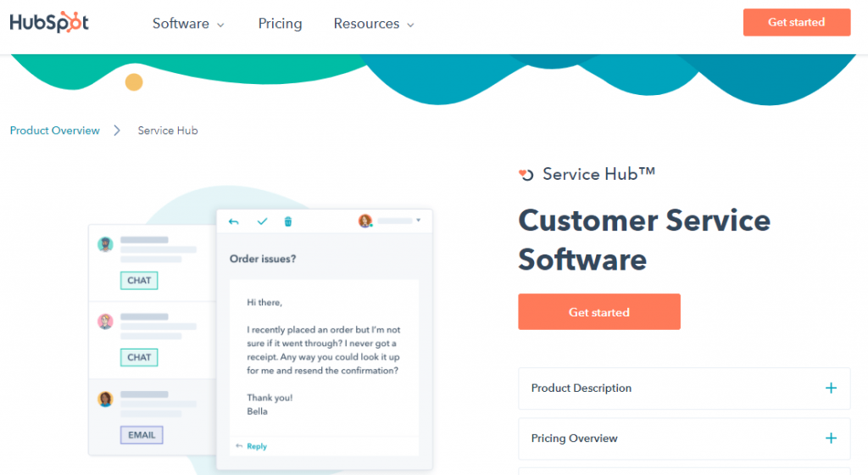Open the assignee dropdown arrow in the email mockup
The width and height of the screenshot is (868, 475).
[419, 221]
